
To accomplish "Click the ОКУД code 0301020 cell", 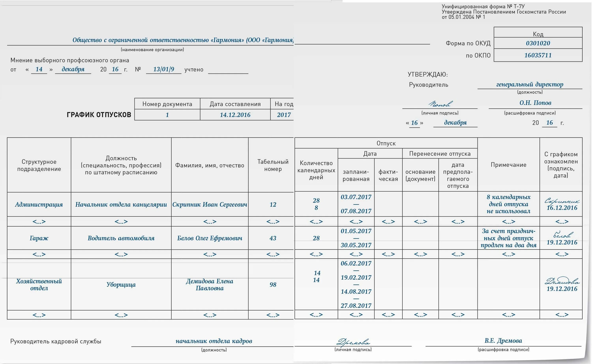I will (538, 43).
